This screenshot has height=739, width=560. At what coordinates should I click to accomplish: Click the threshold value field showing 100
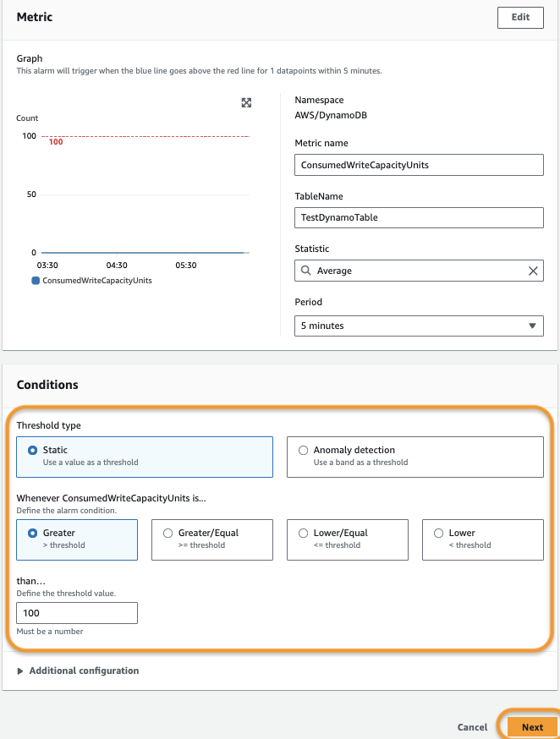(x=77, y=613)
